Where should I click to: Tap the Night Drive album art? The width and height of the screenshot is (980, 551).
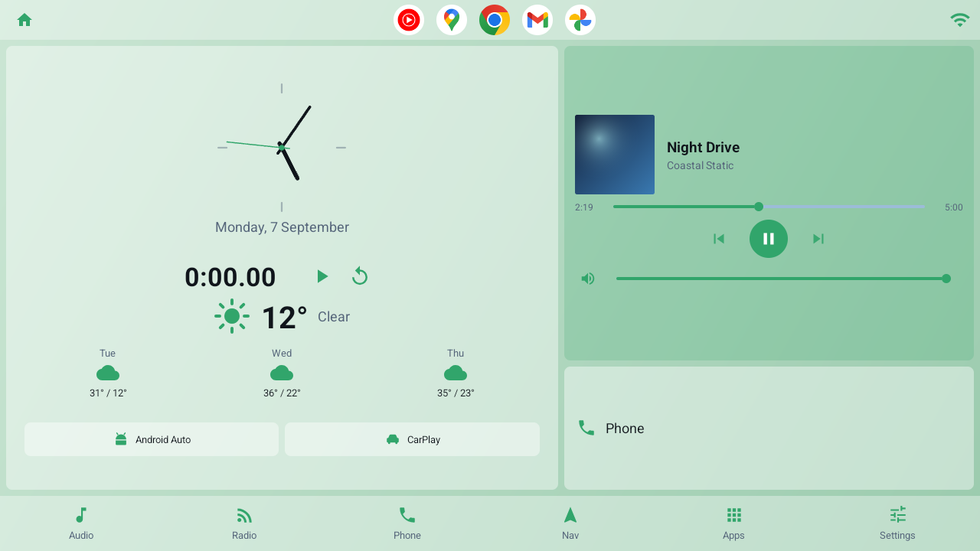(615, 155)
